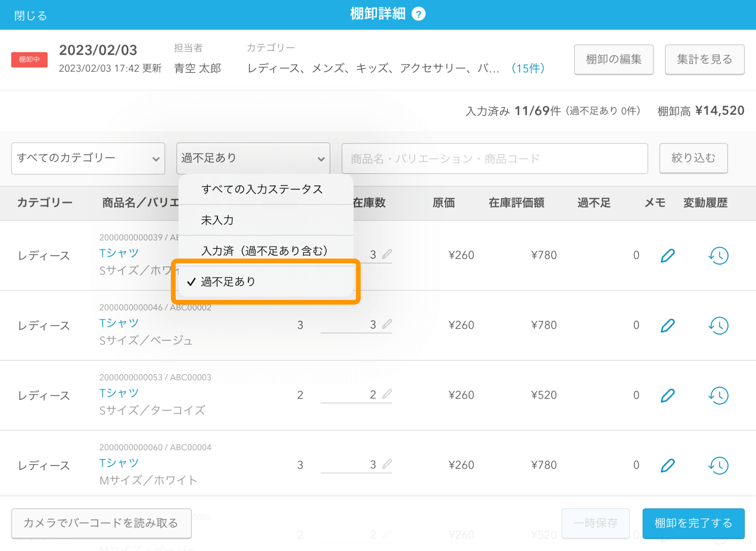Open memo pencil icon for Mサイズ／ホワイト row
Viewport: 756px width, 551px height.
tap(668, 465)
